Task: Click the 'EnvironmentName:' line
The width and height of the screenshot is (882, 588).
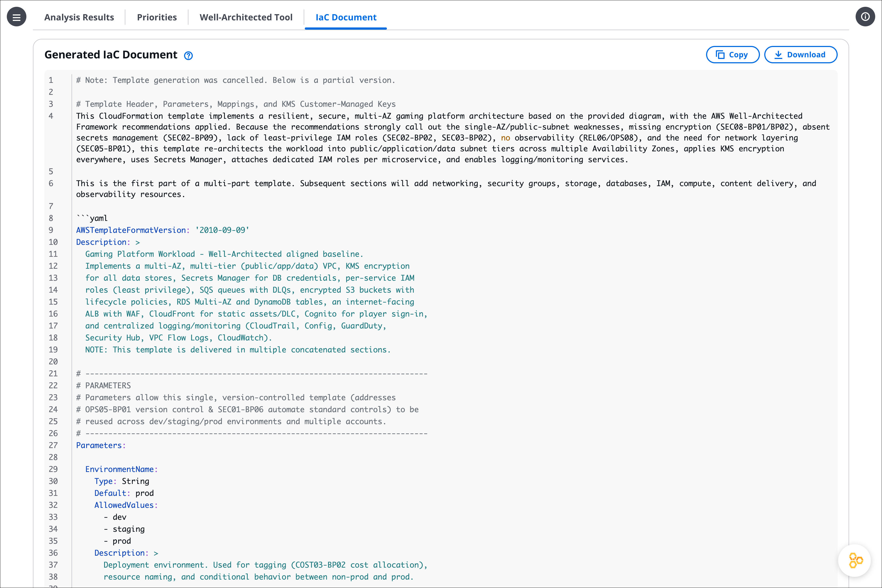Action: point(122,470)
